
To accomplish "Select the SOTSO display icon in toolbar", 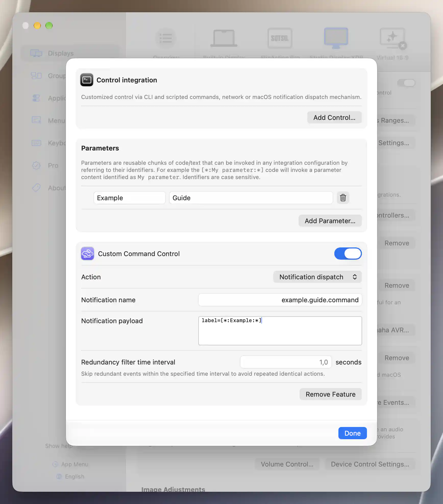I will coord(280,38).
